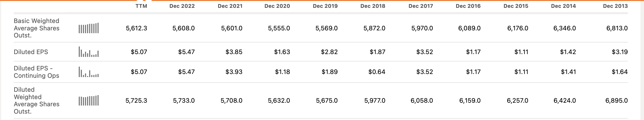Screen dimensions: 644x120
Task: Click the Diluted Weighted Average Shares Outst. label
Action: (36, 101)
